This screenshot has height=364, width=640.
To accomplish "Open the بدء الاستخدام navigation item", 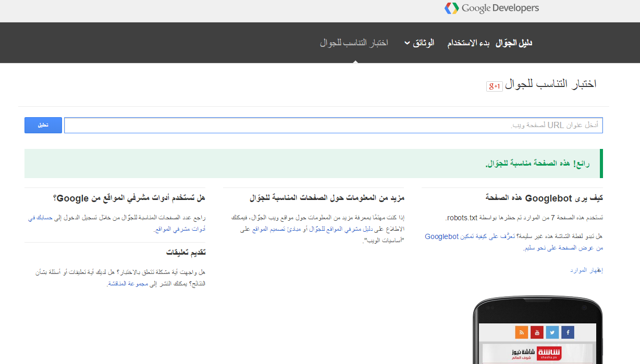I will coord(468,43).
